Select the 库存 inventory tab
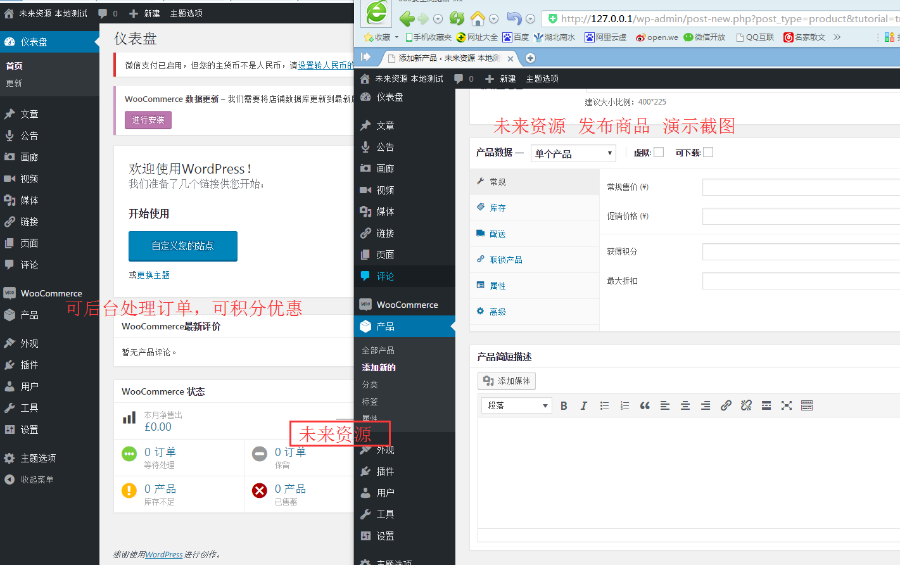Image resolution: width=900 pixels, height=565 pixels. 534,208
